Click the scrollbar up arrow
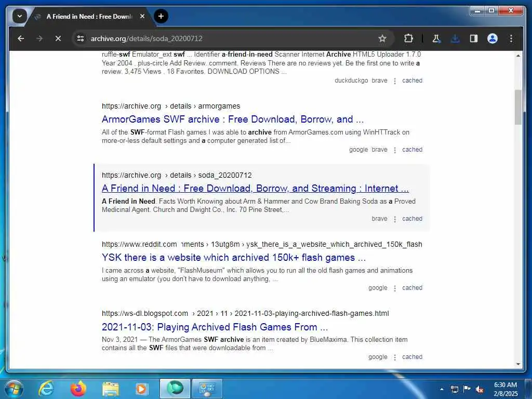The width and height of the screenshot is (532, 399). [518, 55]
